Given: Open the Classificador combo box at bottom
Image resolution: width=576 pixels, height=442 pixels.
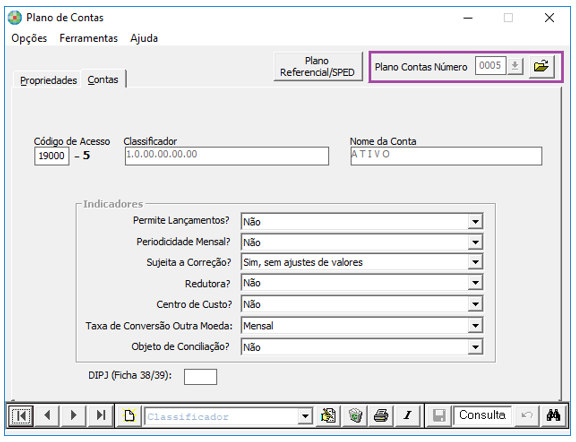Looking at the screenshot, I should pos(305,416).
